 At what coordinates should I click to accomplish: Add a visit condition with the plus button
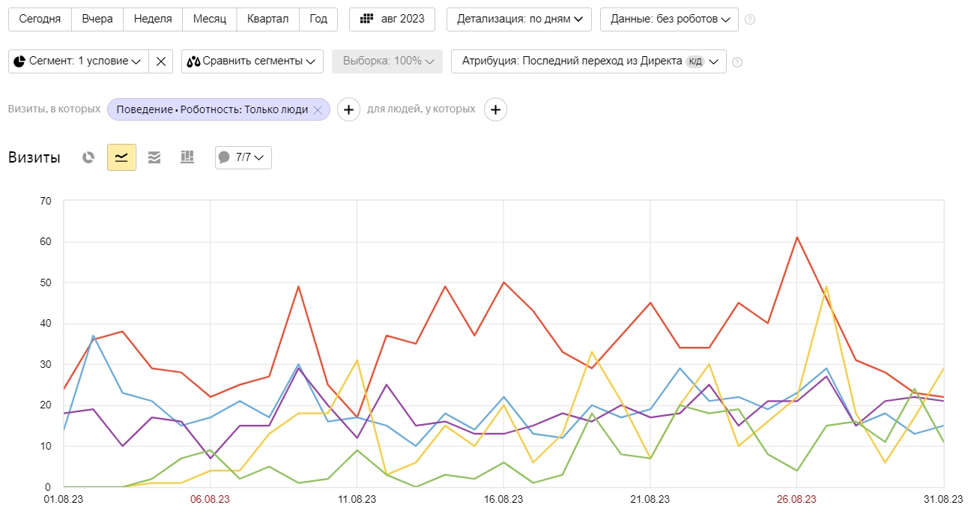point(348,109)
